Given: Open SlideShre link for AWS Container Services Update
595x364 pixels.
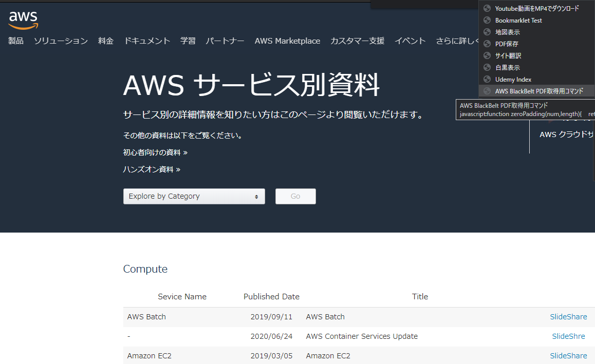Looking at the screenshot, I should [568, 336].
